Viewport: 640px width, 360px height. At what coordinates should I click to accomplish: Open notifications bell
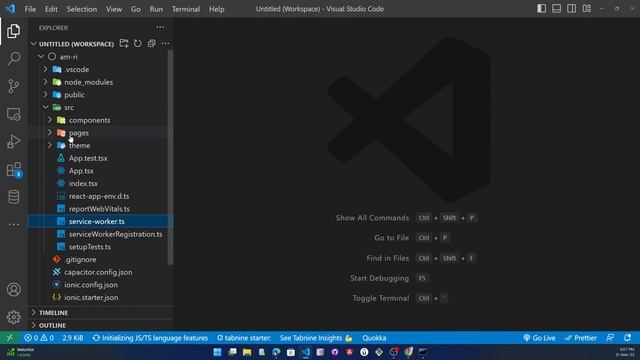tap(627, 338)
